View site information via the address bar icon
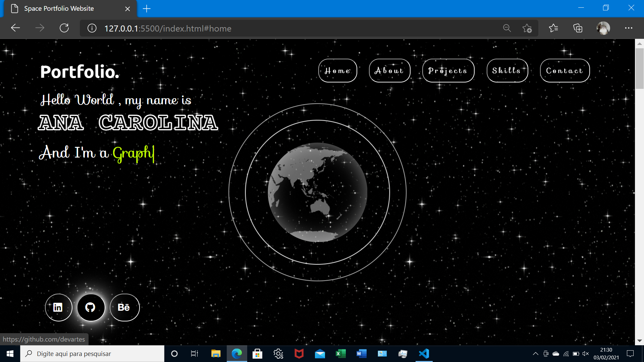 click(x=92, y=28)
